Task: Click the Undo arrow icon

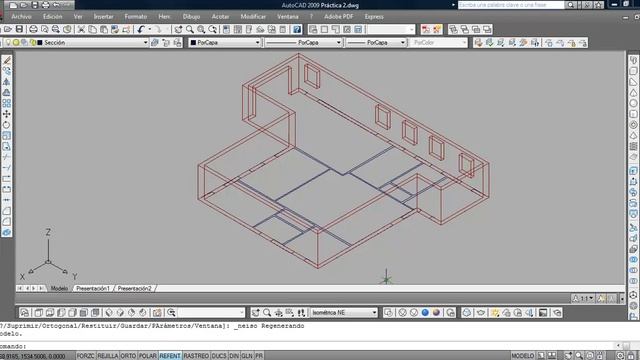Action: pyautogui.click(x=141, y=29)
